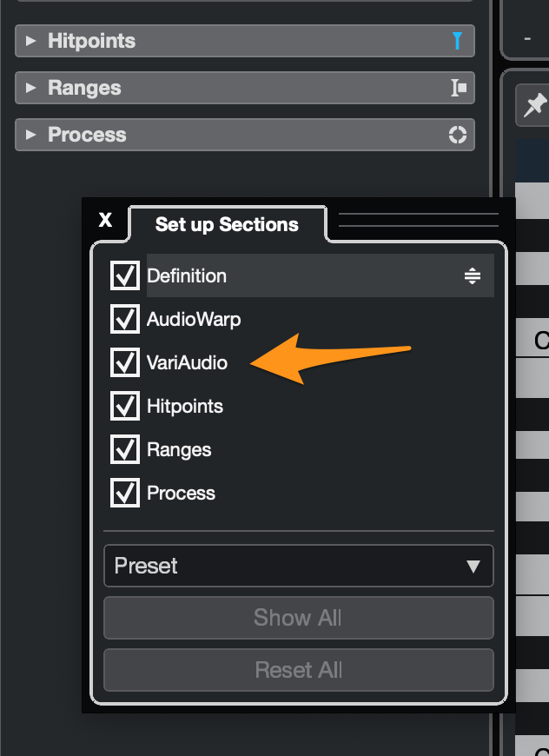Select the Set up Sections tab
Screen dimensions: 549x756
227,224
